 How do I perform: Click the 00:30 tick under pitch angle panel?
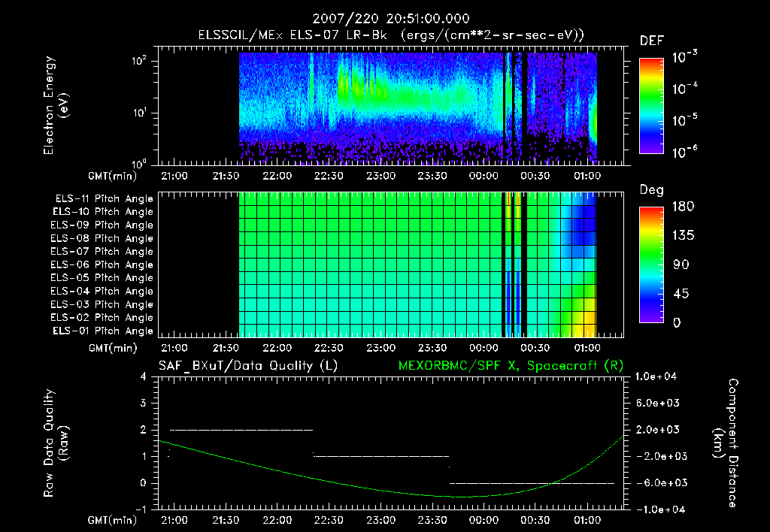[x=535, y=349]
